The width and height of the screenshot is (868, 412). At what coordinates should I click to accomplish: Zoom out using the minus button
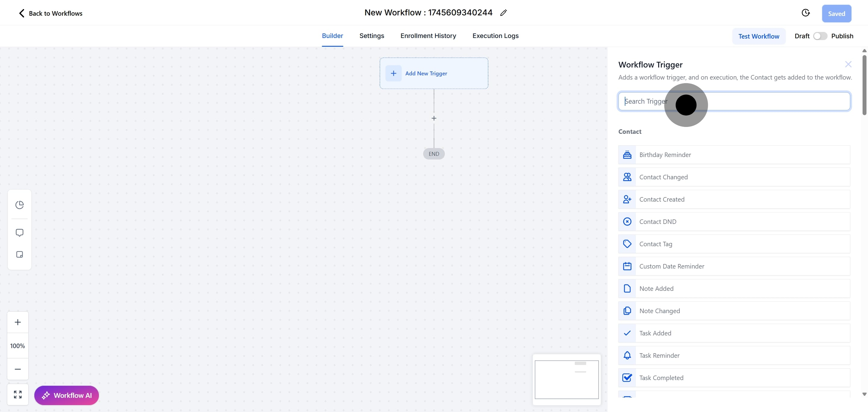coord(18,369)
